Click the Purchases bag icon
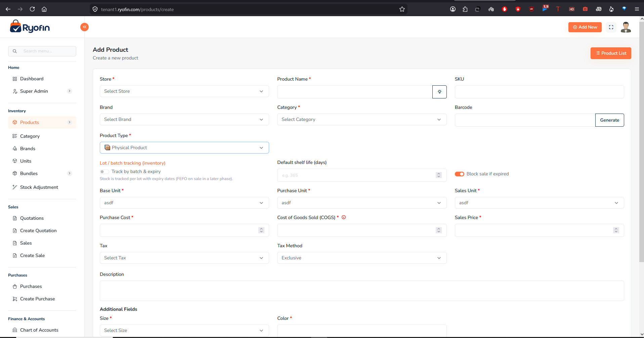The height and width of the screenshot is (338, 644). tap(15, 286)
